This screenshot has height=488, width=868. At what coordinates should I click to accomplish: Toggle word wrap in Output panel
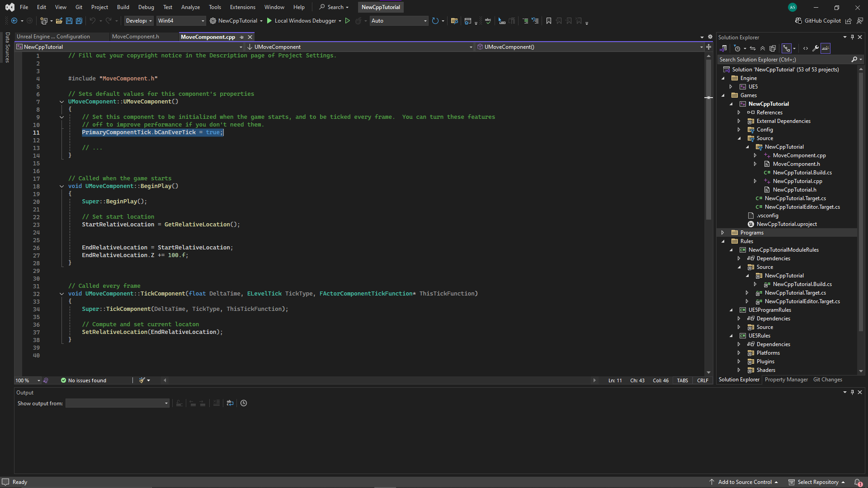[x=230, y=403]
